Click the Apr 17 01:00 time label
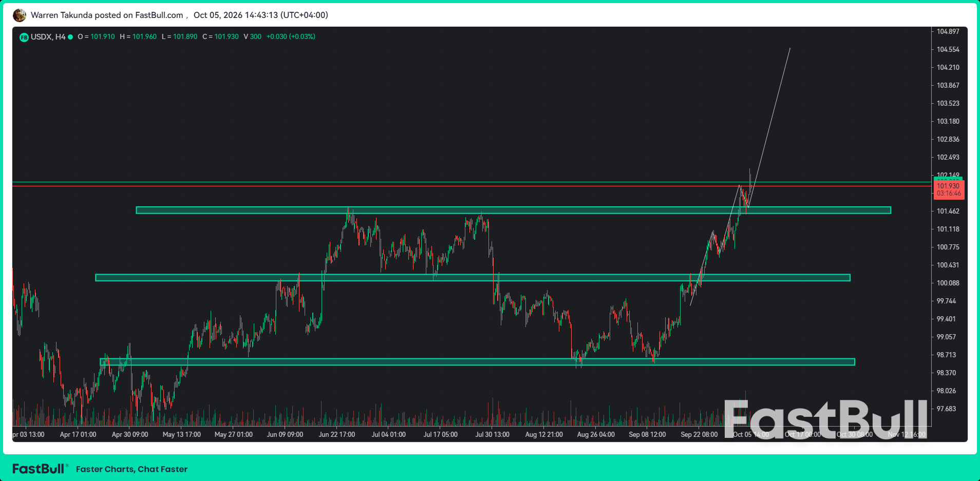 (78, 435)
